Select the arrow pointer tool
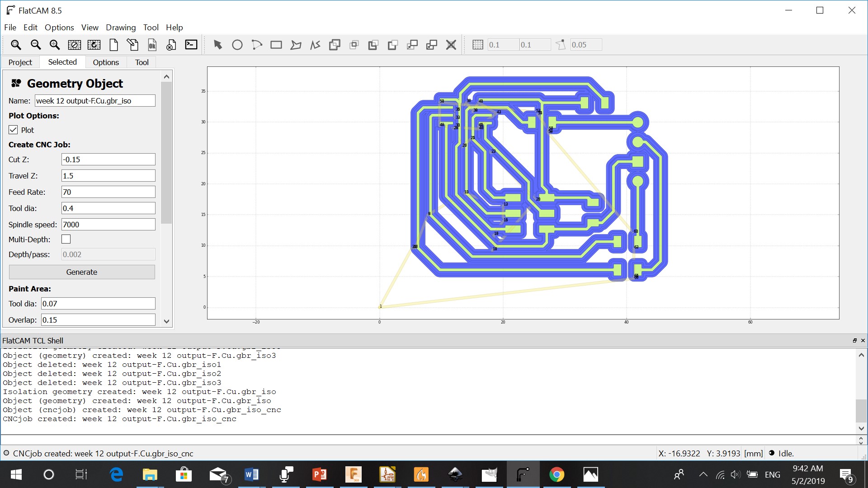 pyautogui.click(x=218, y=45)
